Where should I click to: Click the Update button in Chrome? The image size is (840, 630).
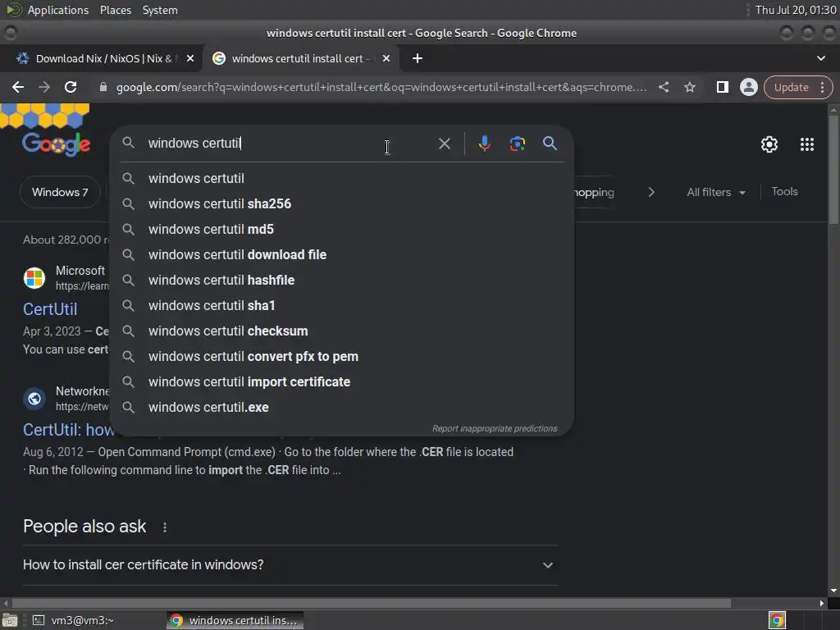[791, 87]
